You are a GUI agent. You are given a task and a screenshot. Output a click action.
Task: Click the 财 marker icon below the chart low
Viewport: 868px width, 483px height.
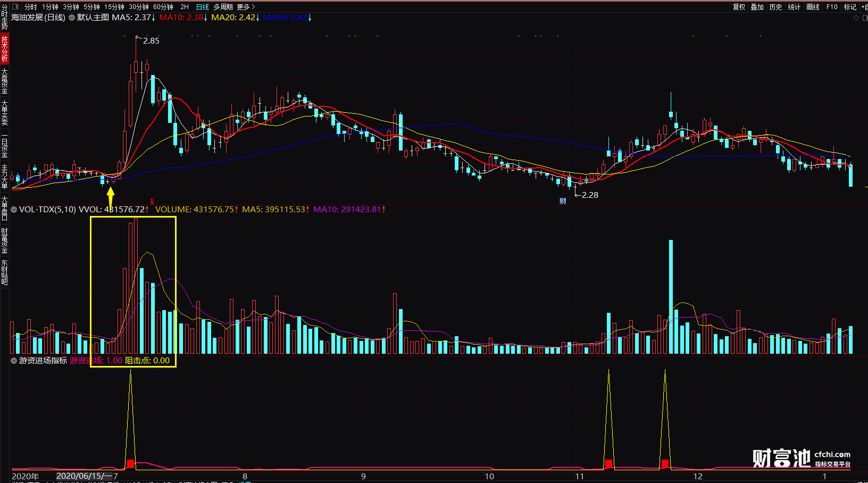(563, 201)
